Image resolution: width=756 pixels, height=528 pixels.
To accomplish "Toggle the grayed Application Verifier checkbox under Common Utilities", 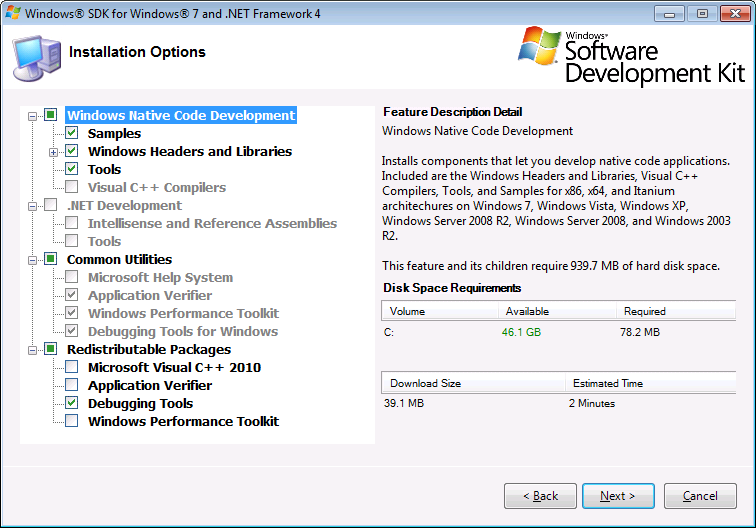I will pyautogui.click(x=72, y=295).
